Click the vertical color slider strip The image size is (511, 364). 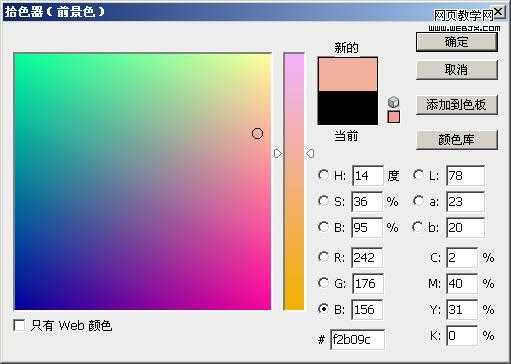(x=294, y=181)
